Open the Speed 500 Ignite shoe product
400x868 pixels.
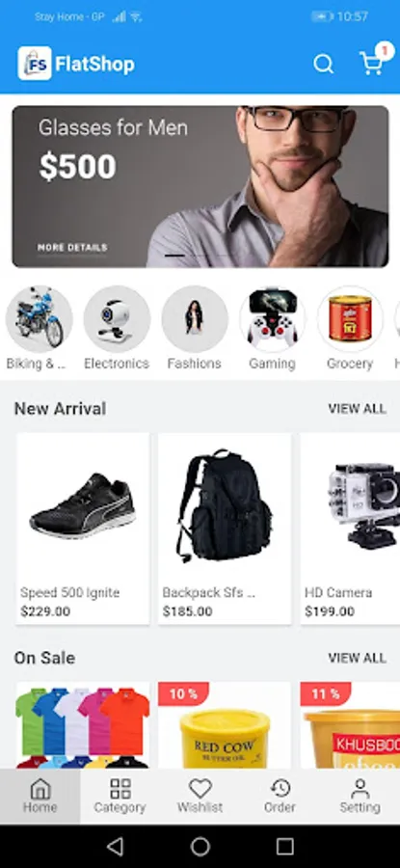(83, 529)
